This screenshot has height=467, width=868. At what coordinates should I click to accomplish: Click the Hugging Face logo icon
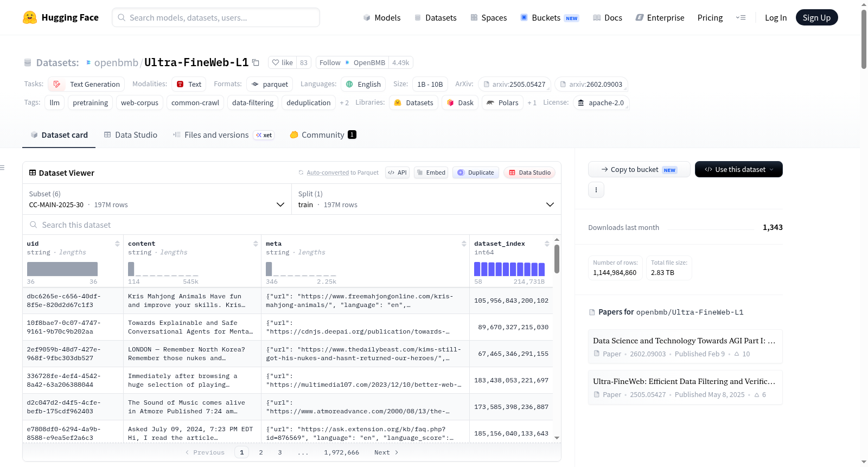pyautogui.click(x=30, y=17)
